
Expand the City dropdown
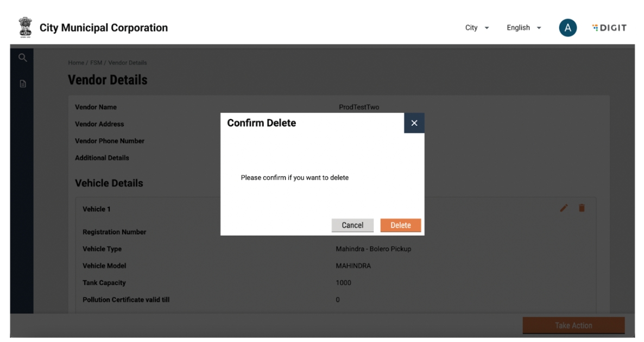pyautogui.click(x=477, y=28)
